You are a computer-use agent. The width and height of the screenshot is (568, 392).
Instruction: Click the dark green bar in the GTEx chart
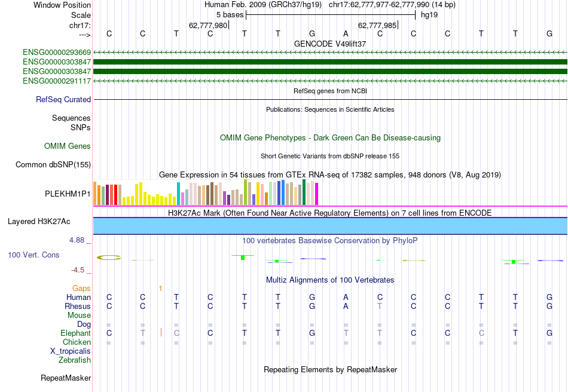304,192
